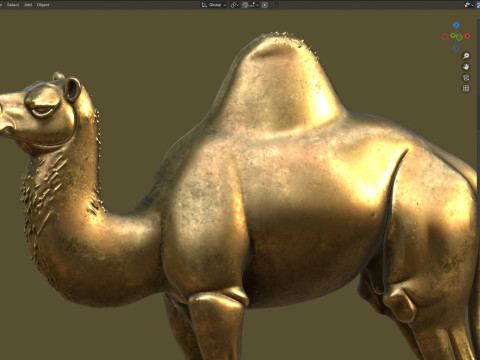Open the Add menu
480x360 pixels.
point(28,5)
